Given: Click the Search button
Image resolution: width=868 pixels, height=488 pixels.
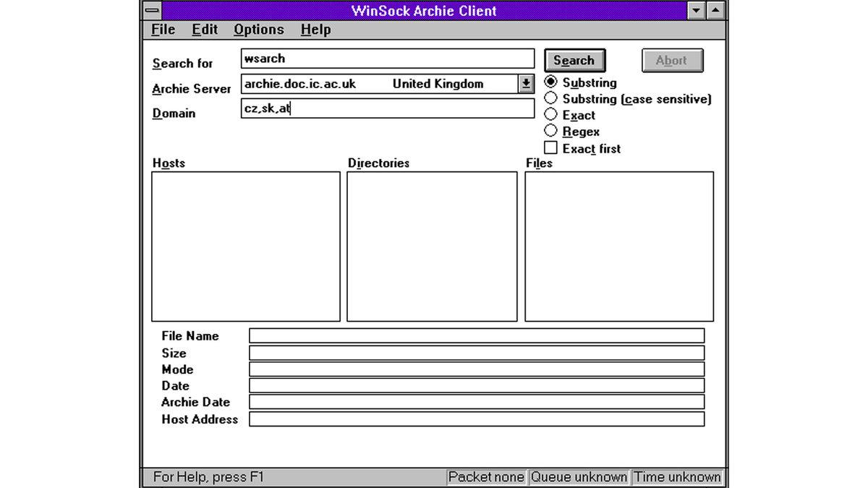Looking at the screenshot, I should click(574, 61).
